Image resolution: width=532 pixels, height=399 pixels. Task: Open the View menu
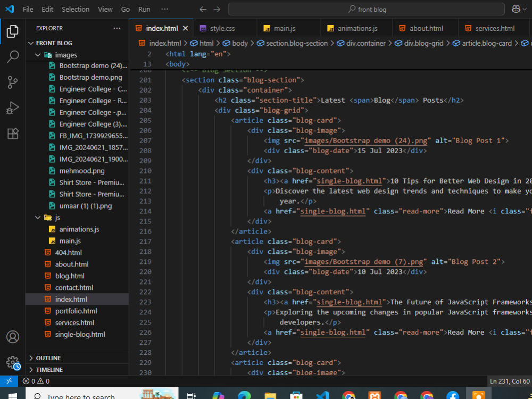(105, 9)
